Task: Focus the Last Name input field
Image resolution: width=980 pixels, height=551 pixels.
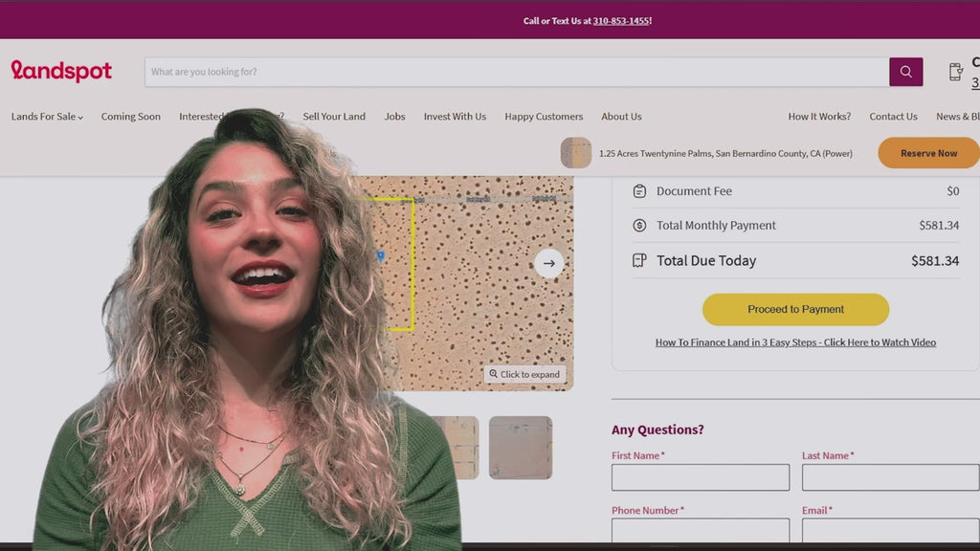Action: [890, 477]
